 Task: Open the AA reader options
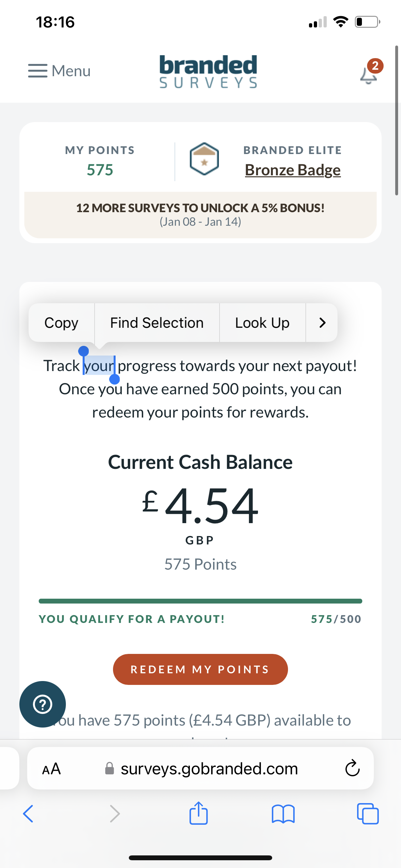coord(52,769)
